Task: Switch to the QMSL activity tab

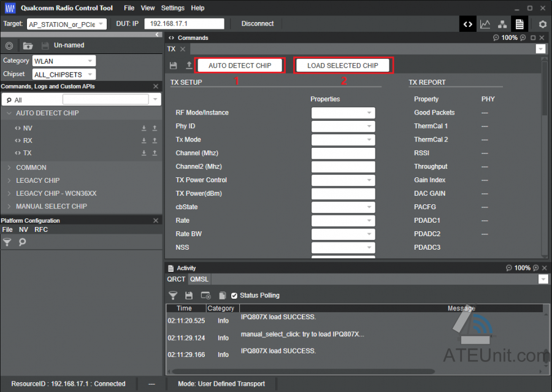Action: [x=199, y=279]
